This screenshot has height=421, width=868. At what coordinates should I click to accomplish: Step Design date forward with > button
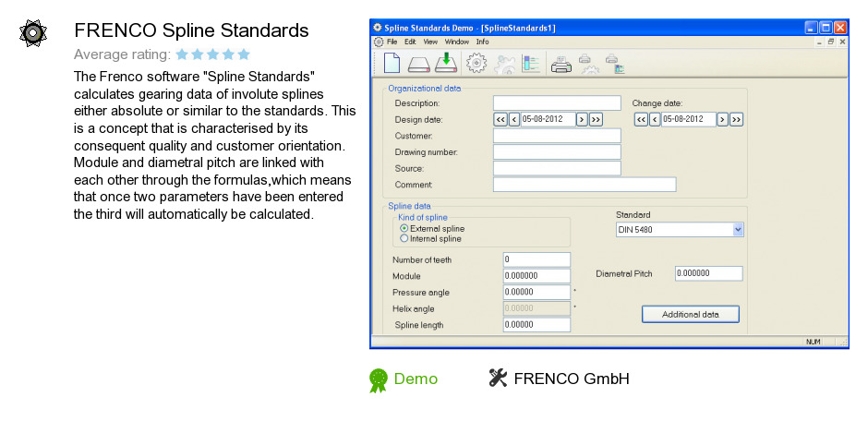click(x=582, y=119)
